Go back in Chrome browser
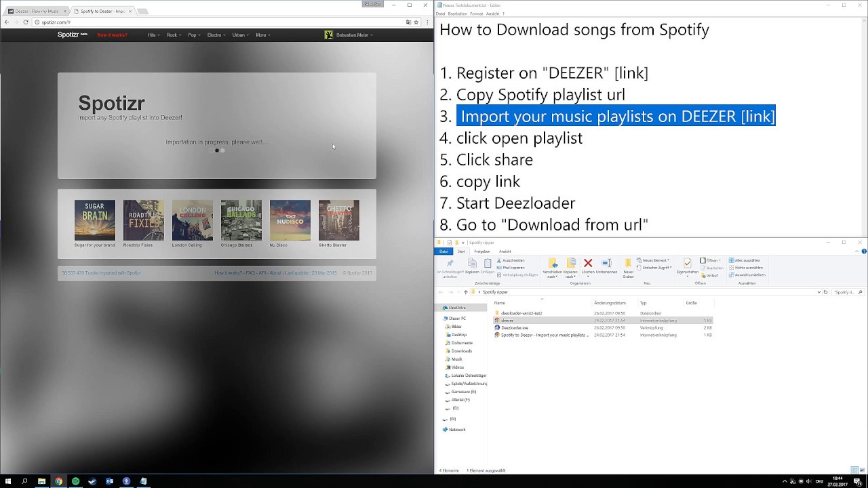868x488 pixels. [x=7, y=22]
